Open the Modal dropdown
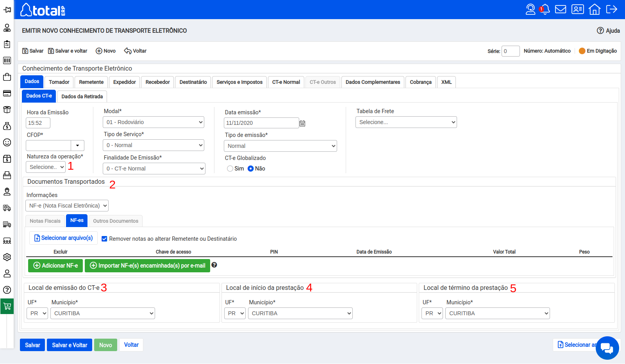The width and height of the screenshot is (625, 364). 154,122
